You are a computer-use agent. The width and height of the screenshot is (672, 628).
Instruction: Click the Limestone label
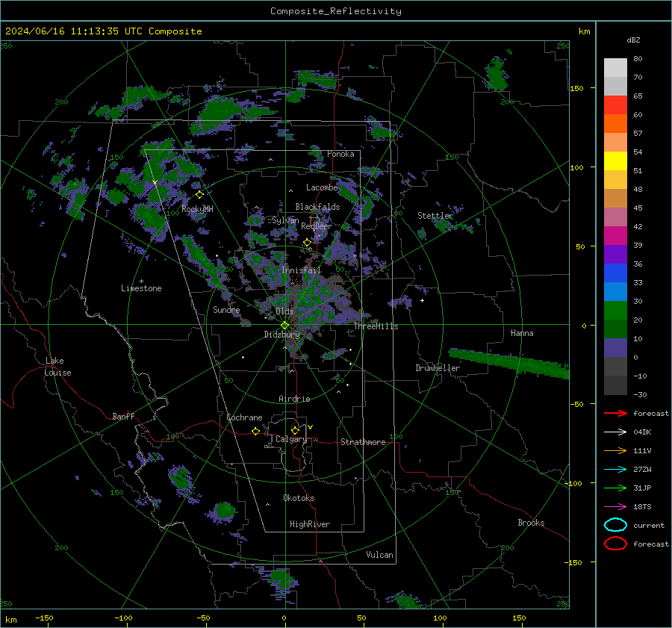141,288
